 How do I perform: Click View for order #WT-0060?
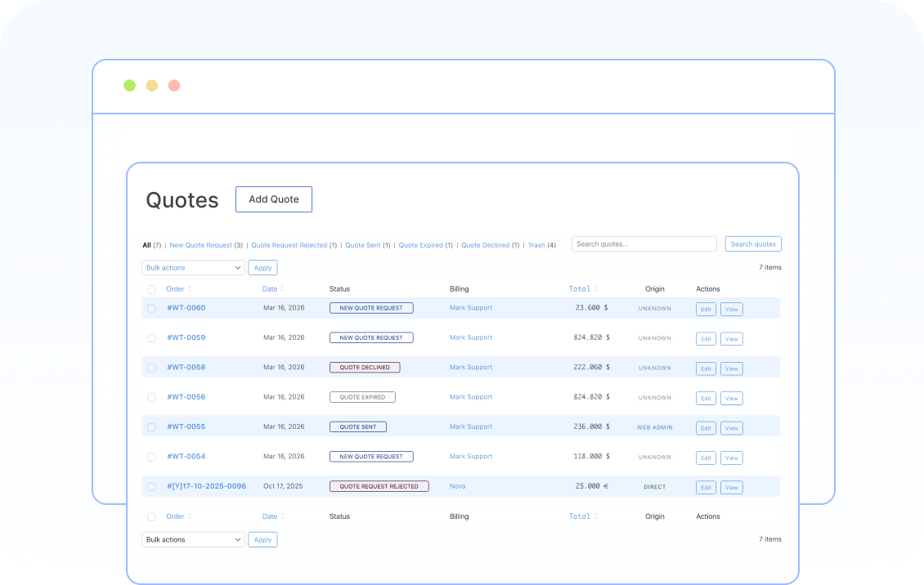(731, 309)
